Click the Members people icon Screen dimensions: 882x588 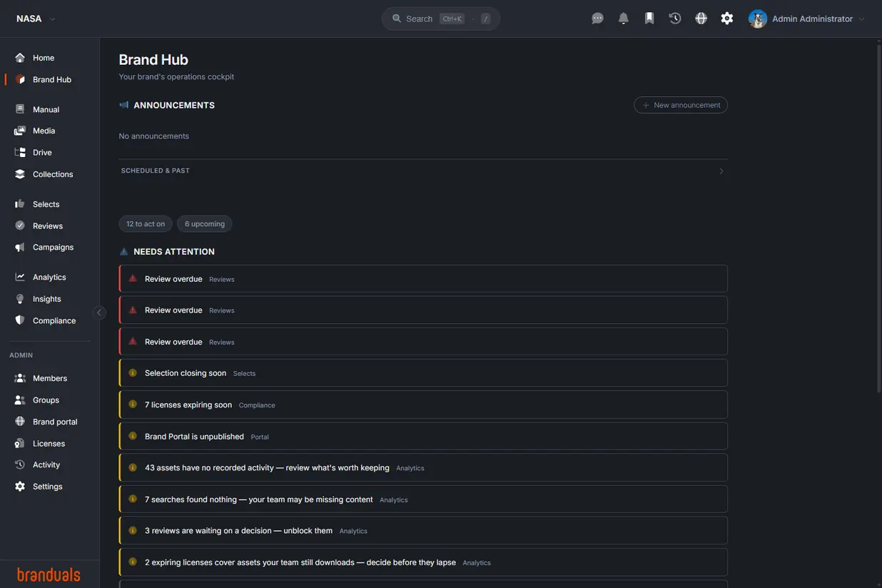[20, 378]
